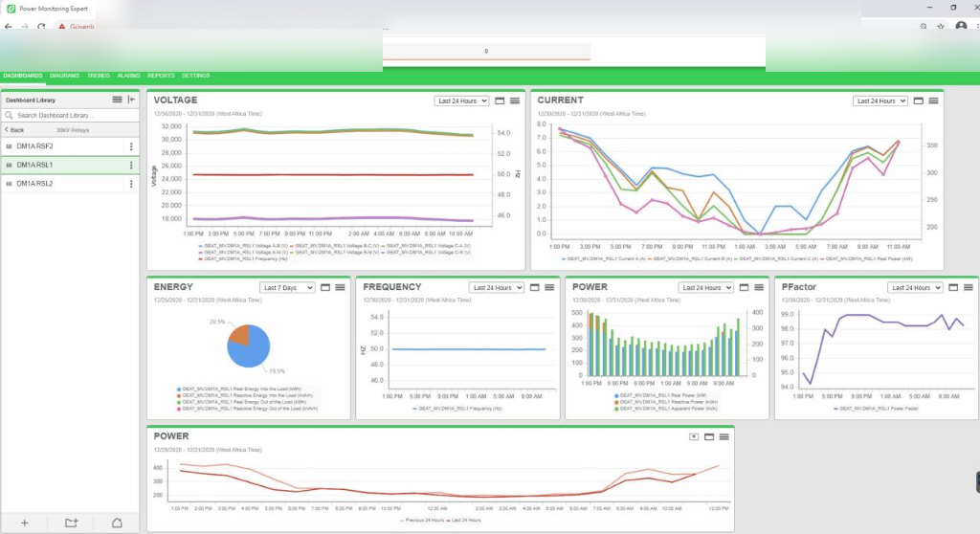This screenshot has height=534, width=980.
Task: Switch to DASHBOARDS tab
Action: click(23, 76)
